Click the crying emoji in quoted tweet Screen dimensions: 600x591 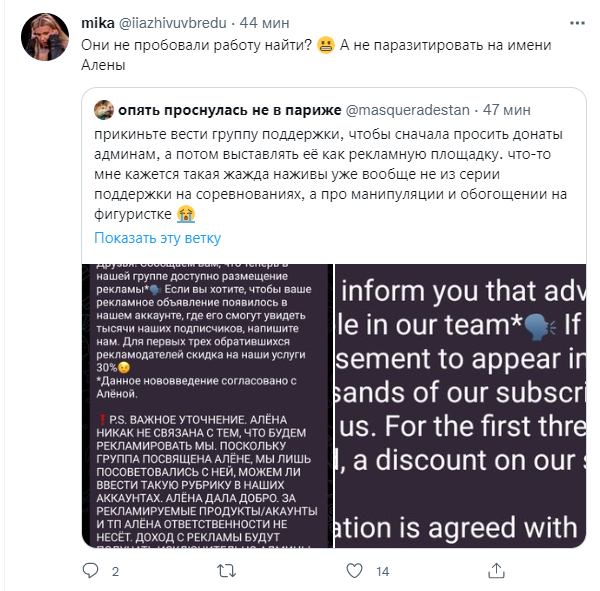point(184,213)
